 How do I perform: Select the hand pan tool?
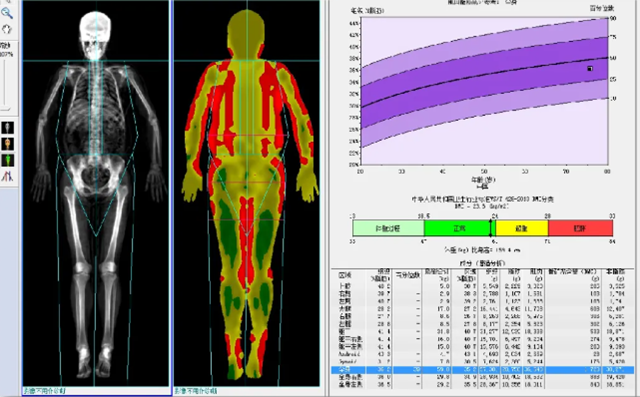tap(7, 29)
